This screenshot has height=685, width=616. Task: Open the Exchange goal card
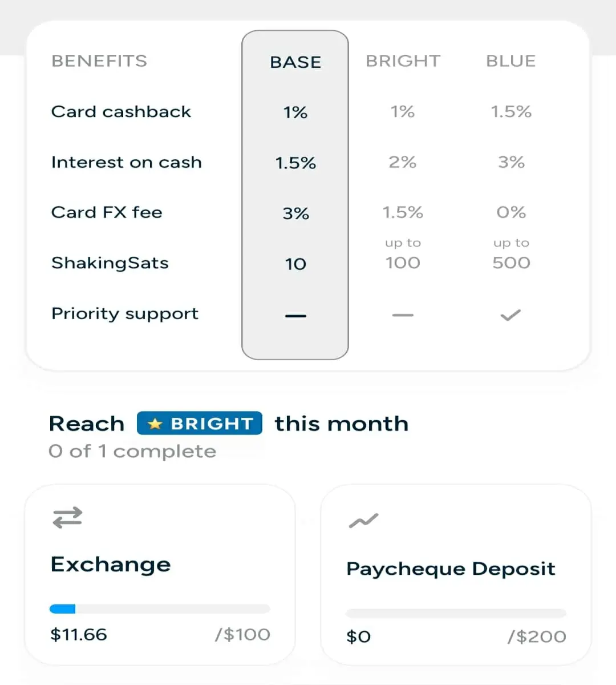click(x=160, y=575)
